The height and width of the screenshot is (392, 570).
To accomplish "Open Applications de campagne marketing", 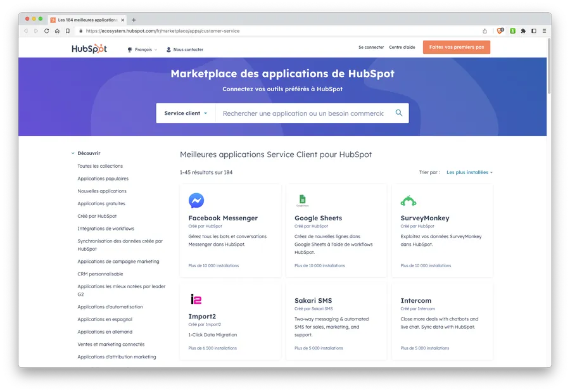I will point(118,262).
